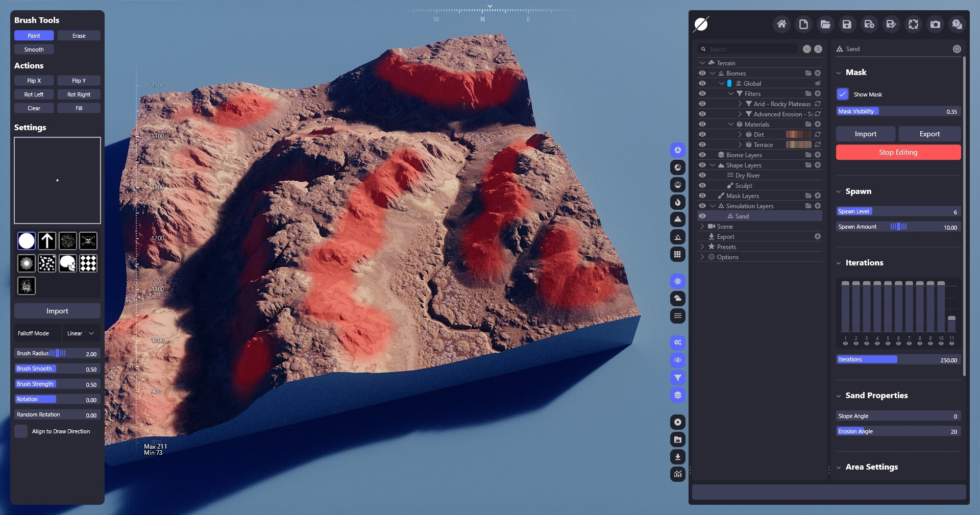Click the save disk icon
This screenshot has width=980, height=515.
847,24
